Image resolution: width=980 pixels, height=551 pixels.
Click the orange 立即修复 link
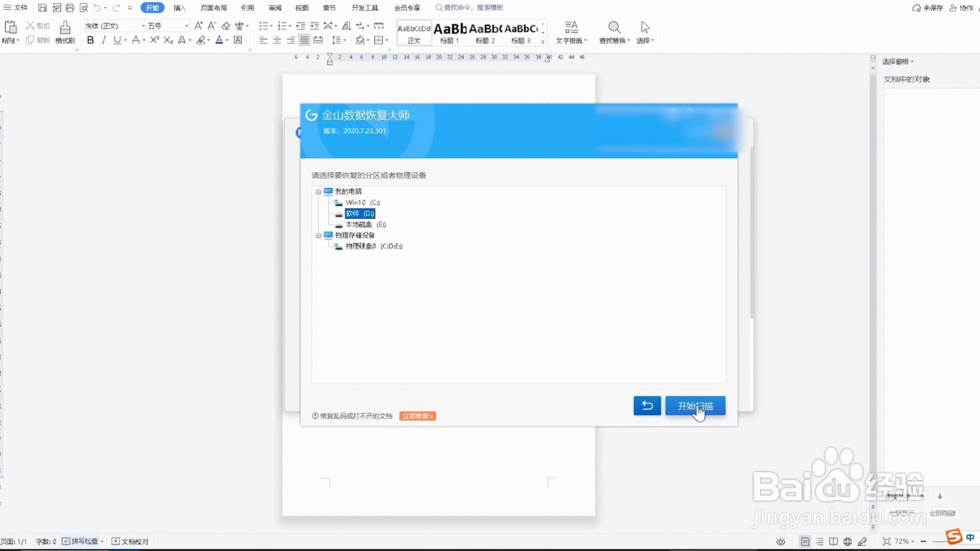coord(418,416)
